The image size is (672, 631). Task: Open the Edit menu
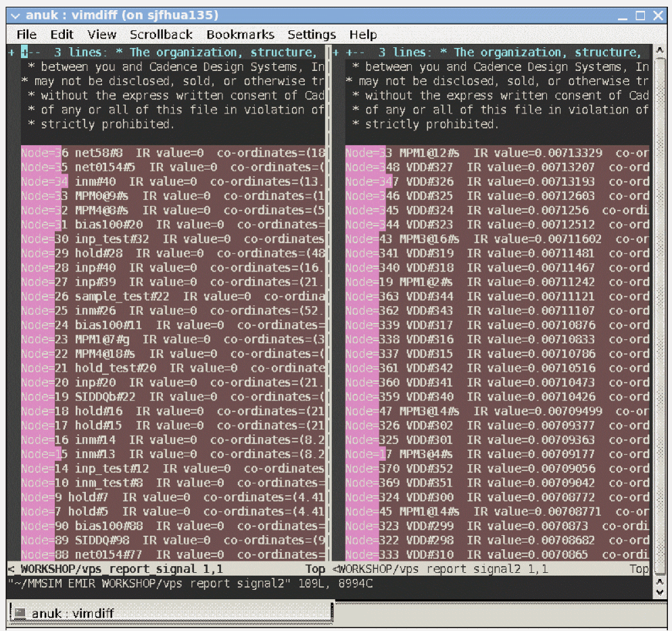pyautogui.click(x=62, y=34)
